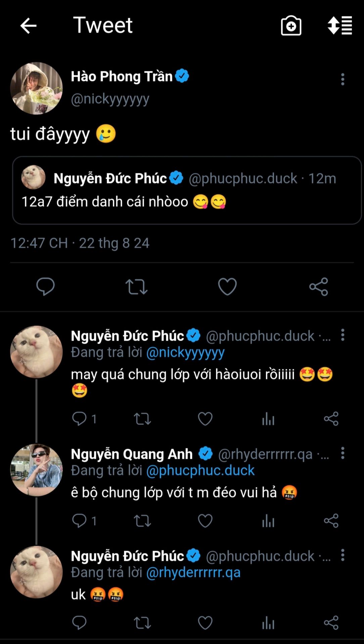Open options menu on Nguyễn Quang Anh's reply

point(343,453)
